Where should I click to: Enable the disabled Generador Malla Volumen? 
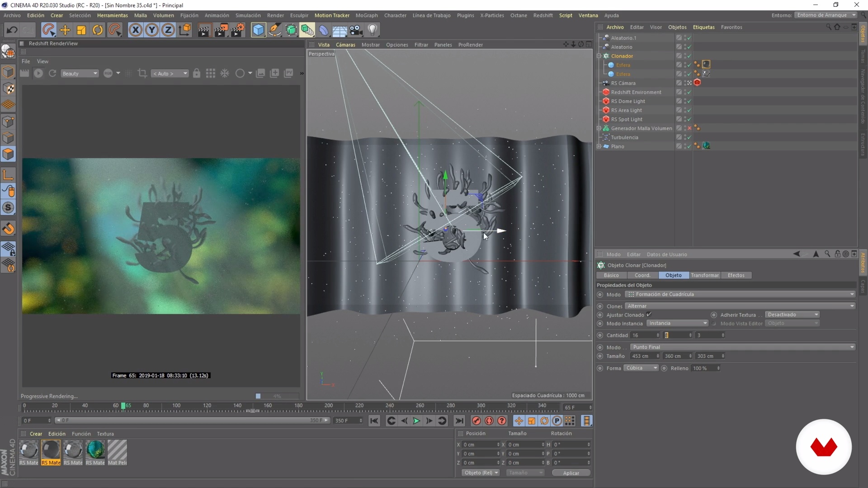click(x=689, y=128)
